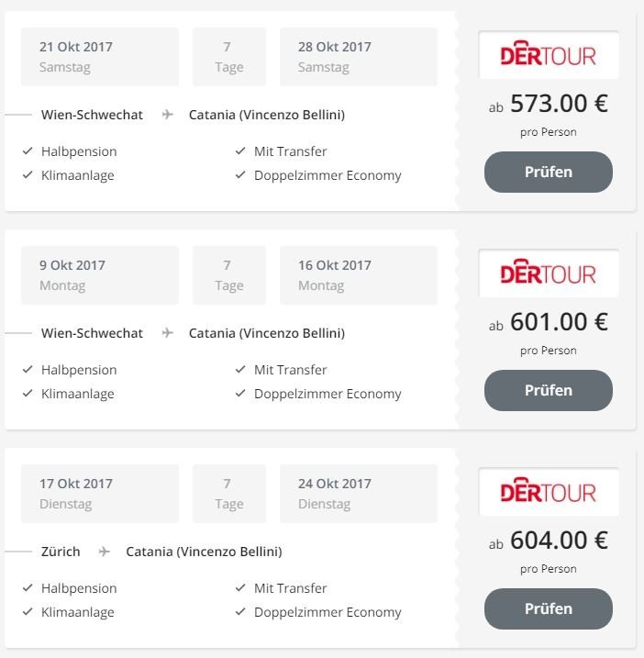Viewport: 644px width, 658px height.
Task: Open the DERTOUR logo on the 573.00 € offer
Action: click(549, 54)
